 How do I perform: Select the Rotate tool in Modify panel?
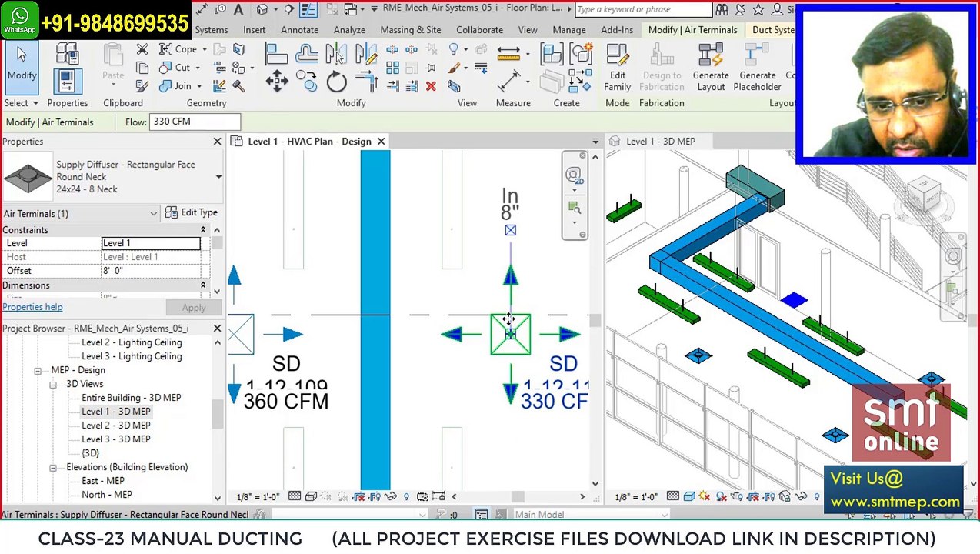(x=336, y=82)
